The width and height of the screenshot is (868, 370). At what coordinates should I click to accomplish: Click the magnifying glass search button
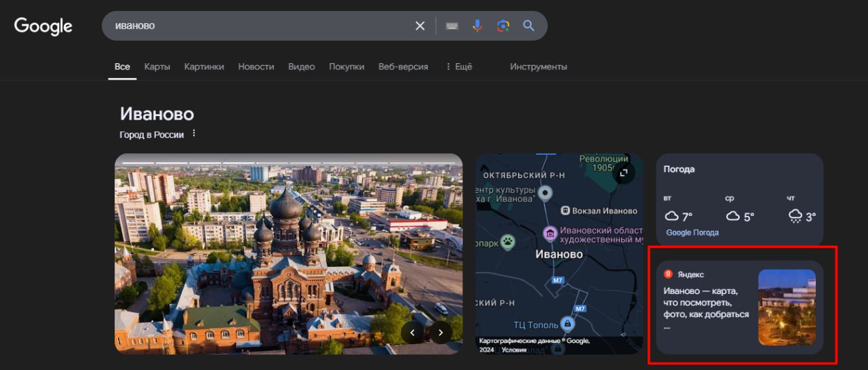(529, 26)
